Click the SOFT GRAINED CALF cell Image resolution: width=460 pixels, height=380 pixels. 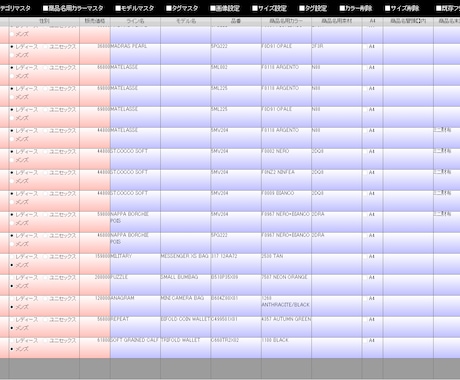coord(135,348)
